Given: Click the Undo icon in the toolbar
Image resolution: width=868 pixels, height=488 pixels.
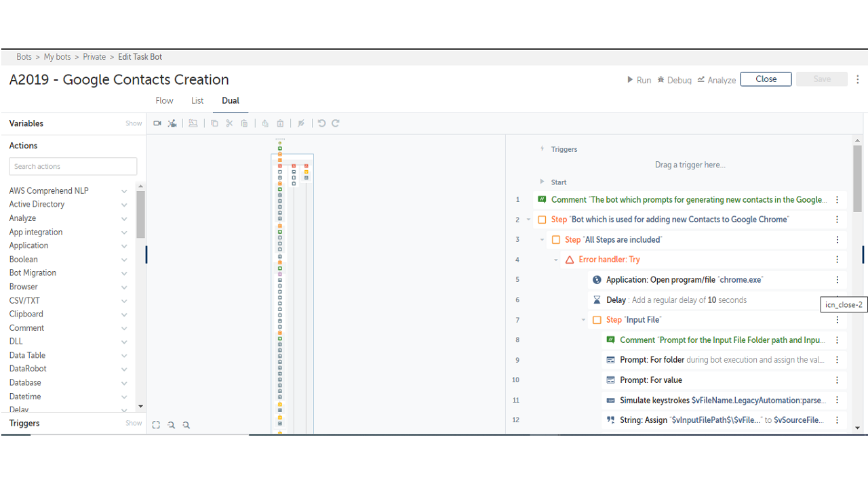Looking at the screenshot, I should click(321, 123).
